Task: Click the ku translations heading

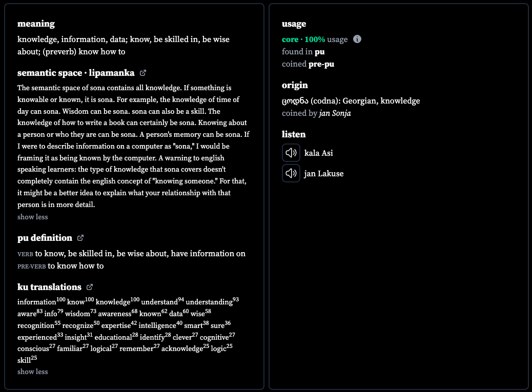Action: [x=50, y=287]
